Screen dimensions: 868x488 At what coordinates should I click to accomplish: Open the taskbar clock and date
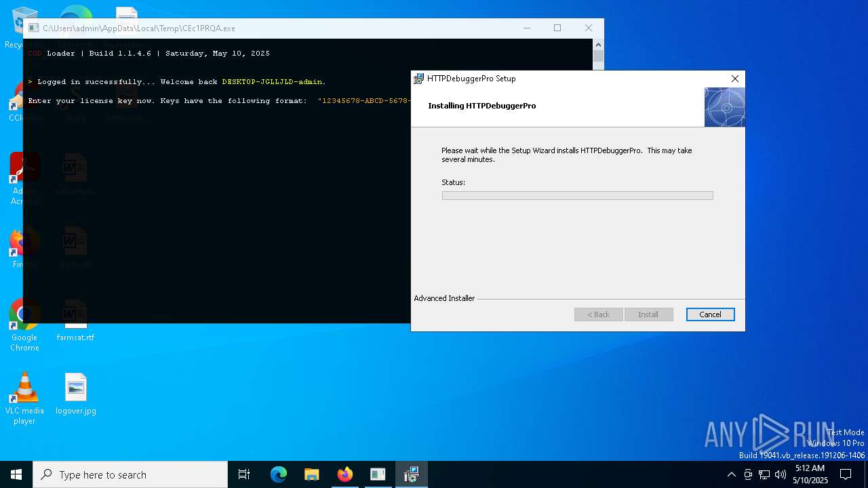tap(810, 474)
